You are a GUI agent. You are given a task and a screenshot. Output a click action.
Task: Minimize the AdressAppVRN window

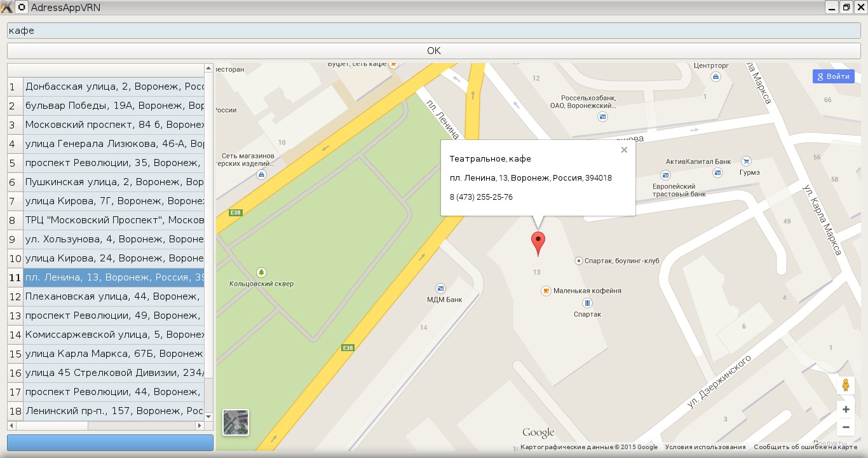pos(831,8)
